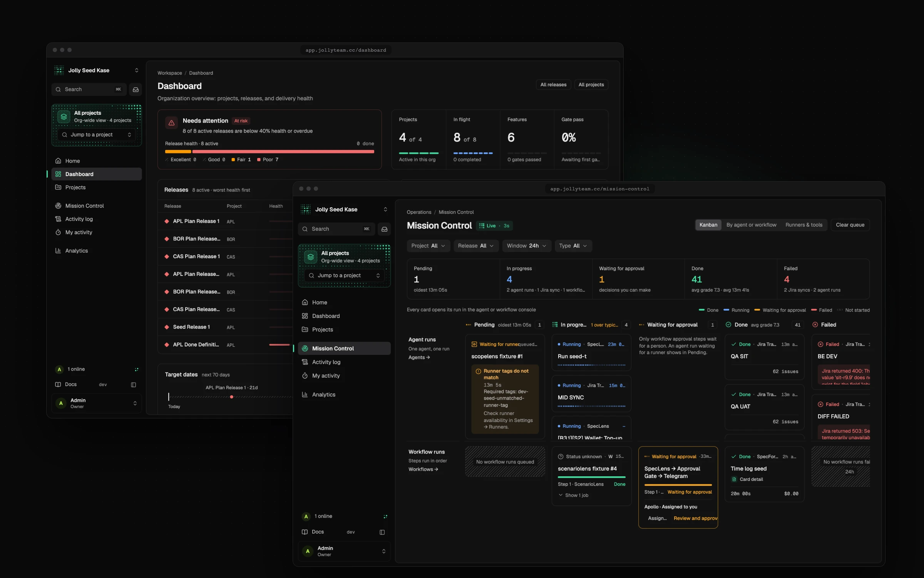Screen dimensions: 924x578
Task: Click Clear queue button
Action: tap(850, 225)
